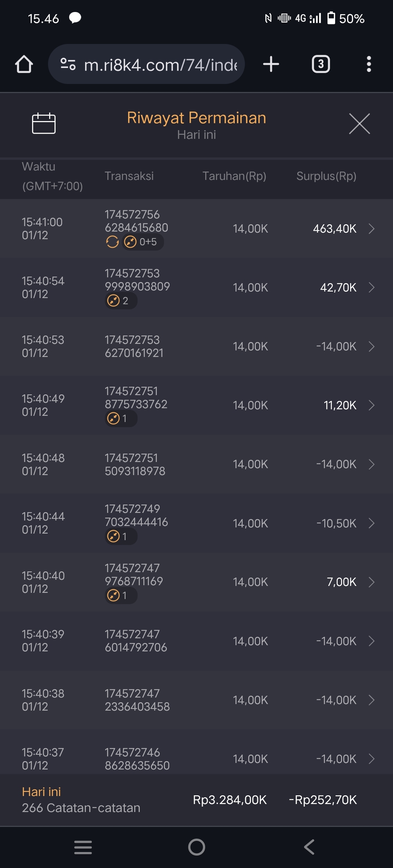Open the Android recent apps menu button
Viewport: 393px width, 868px height.
(x=83, y=847)
